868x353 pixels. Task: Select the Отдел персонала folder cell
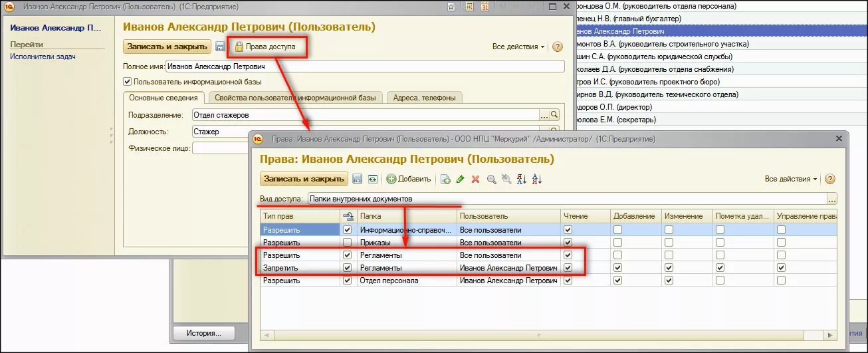pos(406,281)
